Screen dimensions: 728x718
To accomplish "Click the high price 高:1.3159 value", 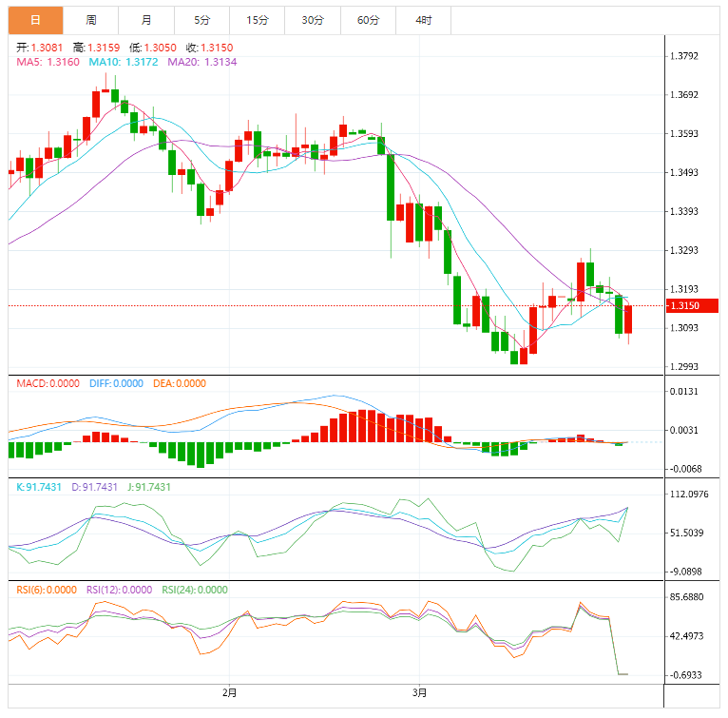I will tap(96, 48).
